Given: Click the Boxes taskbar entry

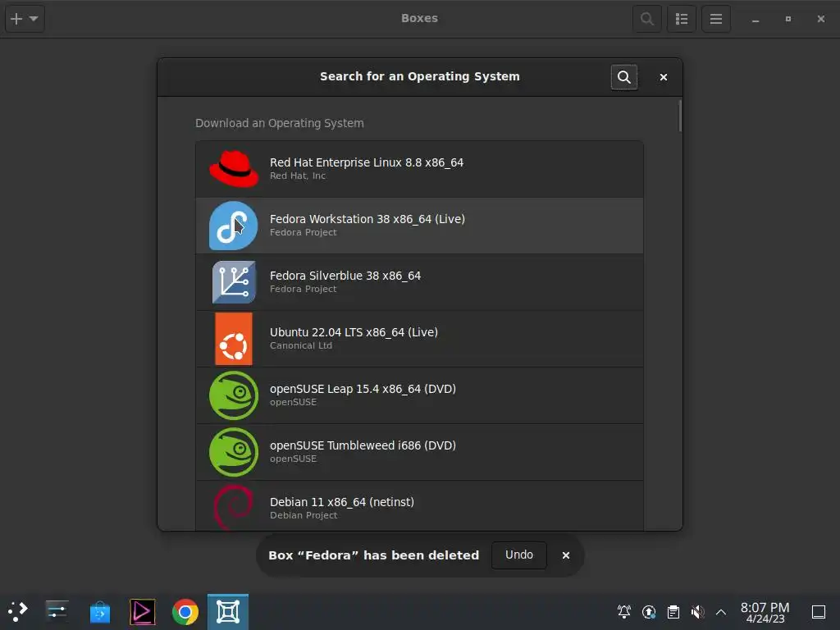Looking at the screenshot, I should click(228, 612).
